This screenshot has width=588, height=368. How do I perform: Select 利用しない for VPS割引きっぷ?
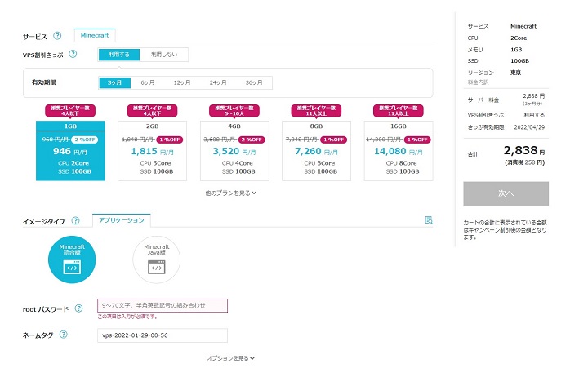(x=164, y=55)
